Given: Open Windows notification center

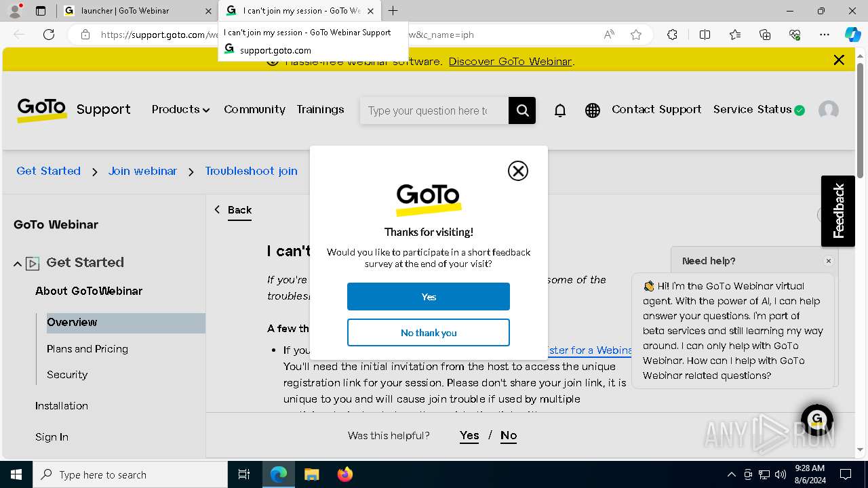Looking at the screenshot, I should coord(846,474).
